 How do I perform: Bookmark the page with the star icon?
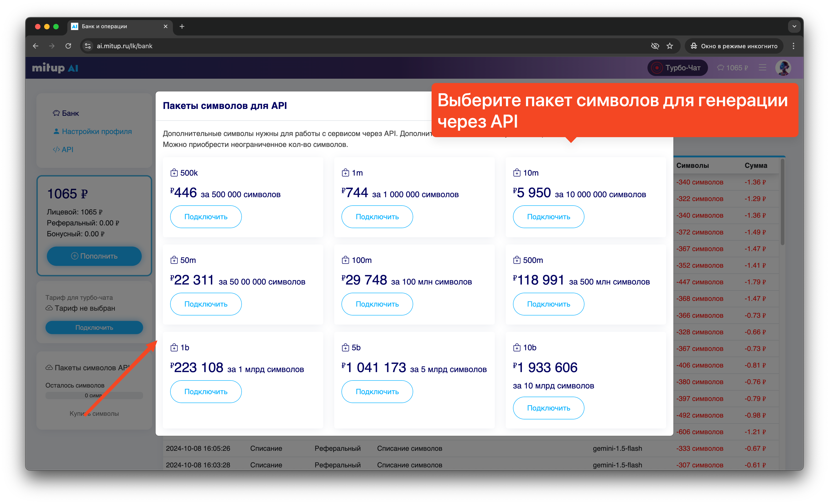(x=670, y=46)
